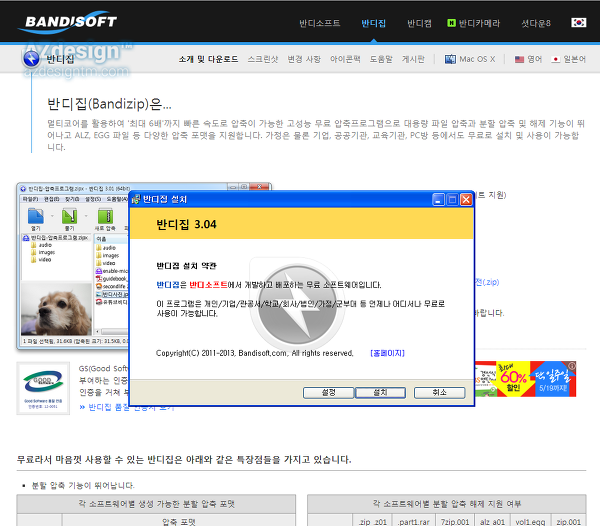This screenshot has height=526, width=600.
Task: Open the 반디캠 top navigation item
Action: (419, 23)
